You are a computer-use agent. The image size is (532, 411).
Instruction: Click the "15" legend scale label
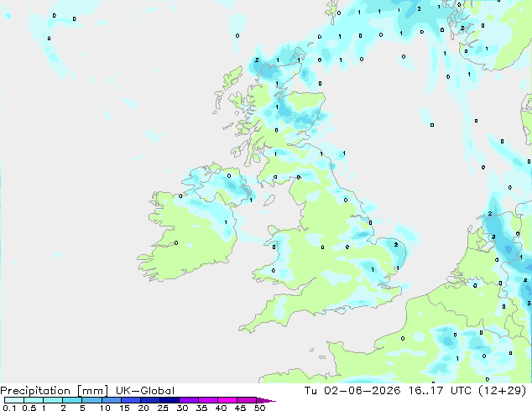coord(124,408)
